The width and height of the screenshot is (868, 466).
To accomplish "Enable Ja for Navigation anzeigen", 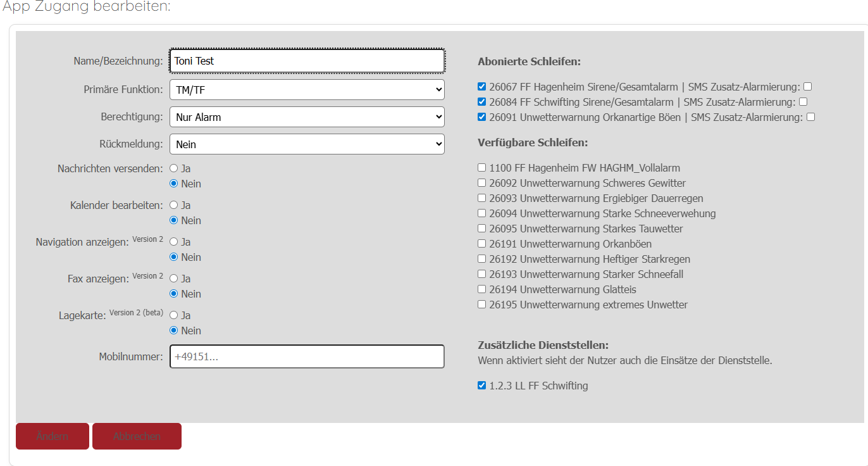I will (174, 242).
